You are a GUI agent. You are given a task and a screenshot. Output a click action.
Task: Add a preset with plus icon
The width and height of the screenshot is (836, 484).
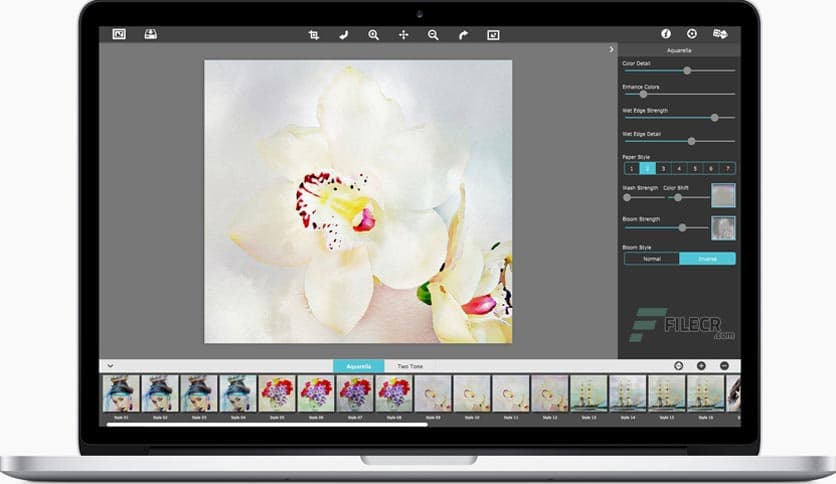click(x=701, y=366)
